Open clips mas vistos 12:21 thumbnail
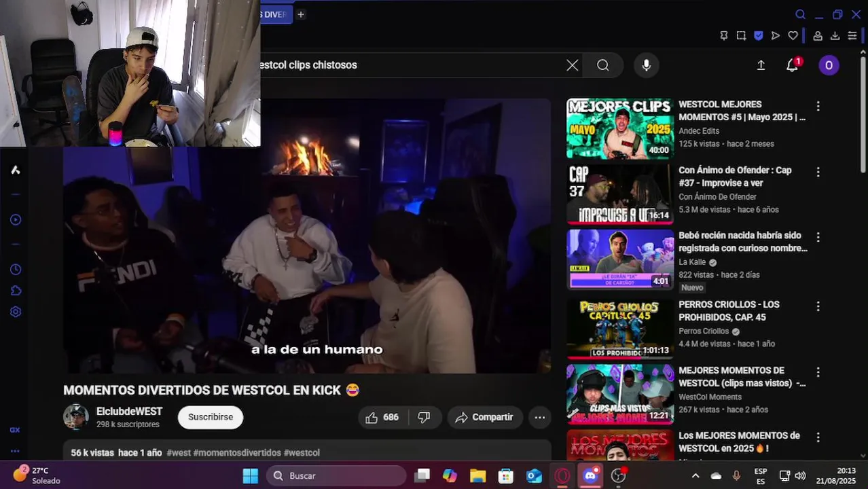The height and width of the screenshot is (489, 868). [620, 395]
